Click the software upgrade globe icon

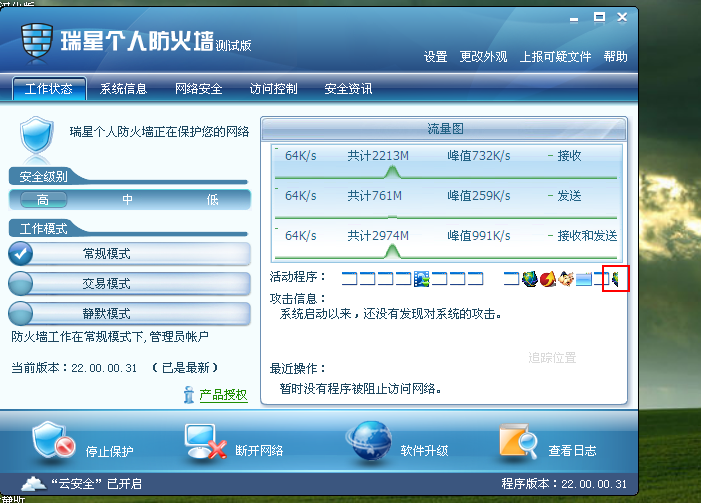pos(369,441)
